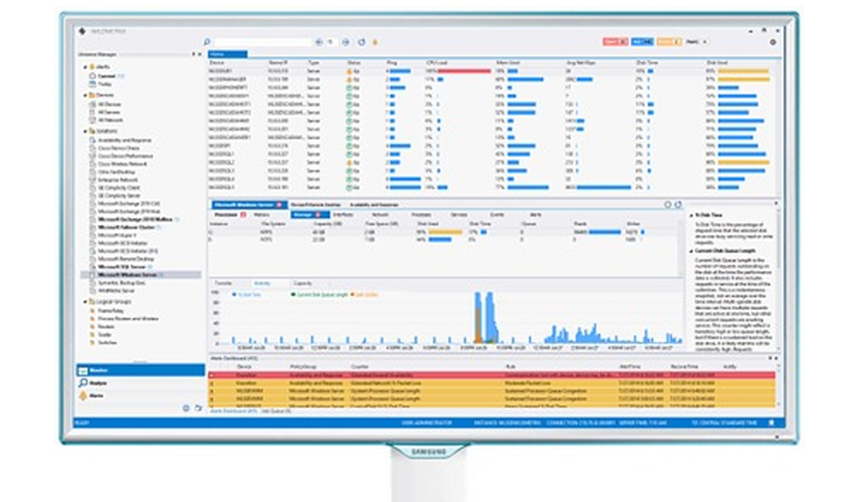Select Microsoft SQL Server in the Solutions tree
868x502 pixels.
122,268
